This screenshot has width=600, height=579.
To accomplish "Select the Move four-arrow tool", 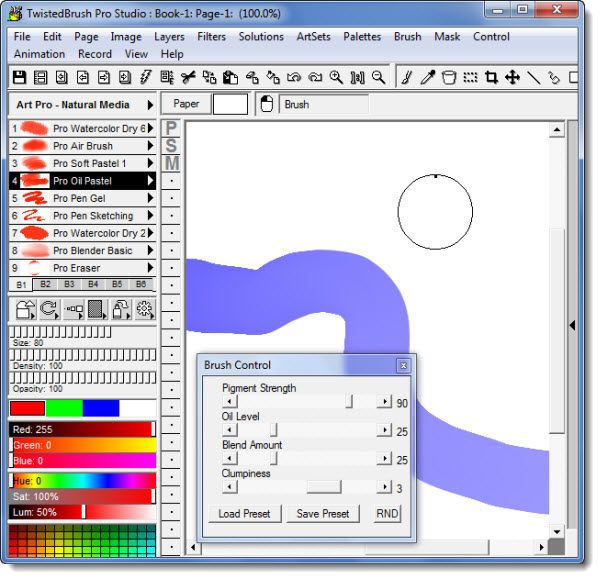I will pos(512,78).
